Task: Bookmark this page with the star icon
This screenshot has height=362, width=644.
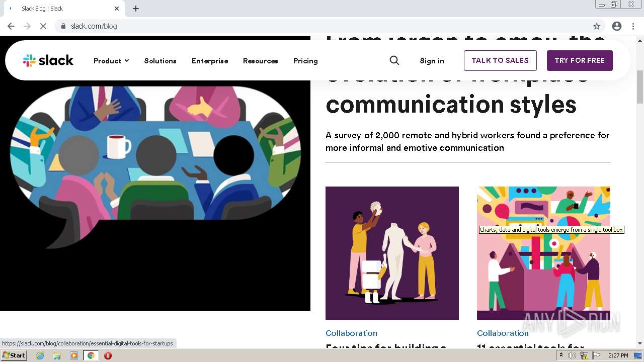Action: [597, 26]
